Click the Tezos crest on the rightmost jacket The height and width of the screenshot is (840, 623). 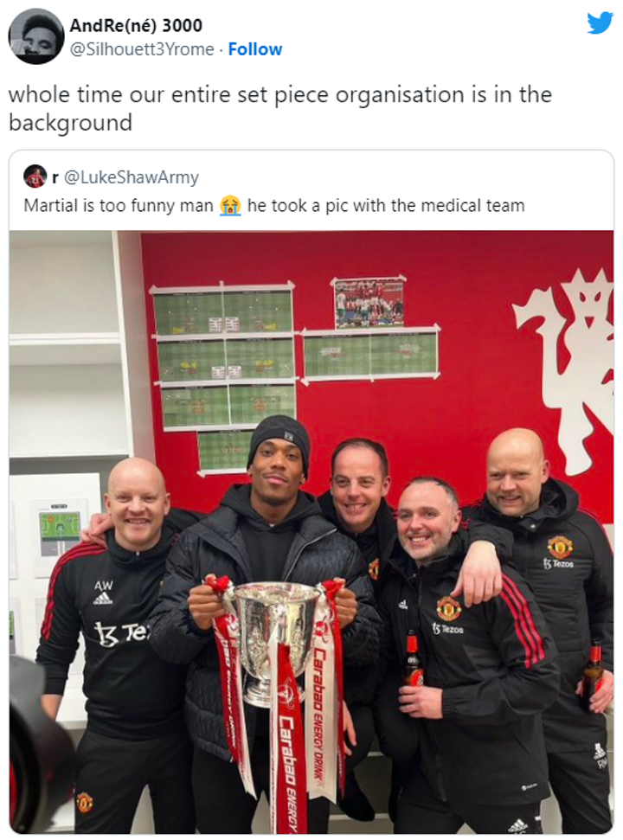[559, 551]
